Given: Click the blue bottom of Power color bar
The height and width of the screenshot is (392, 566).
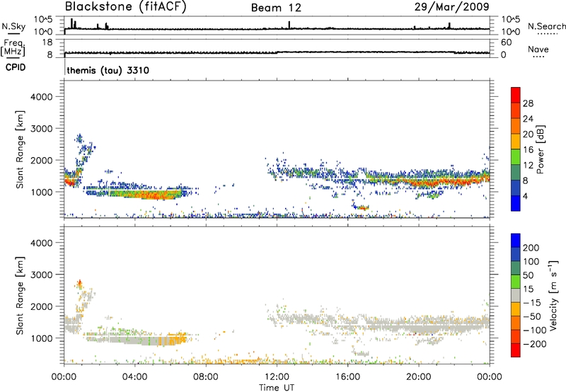Looking at the screenshot, I should coord(516,203).
